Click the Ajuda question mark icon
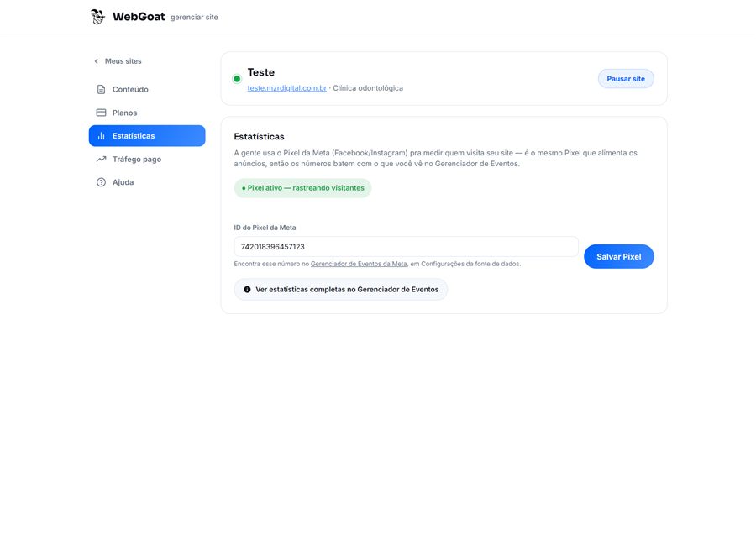 pos(101,182)
